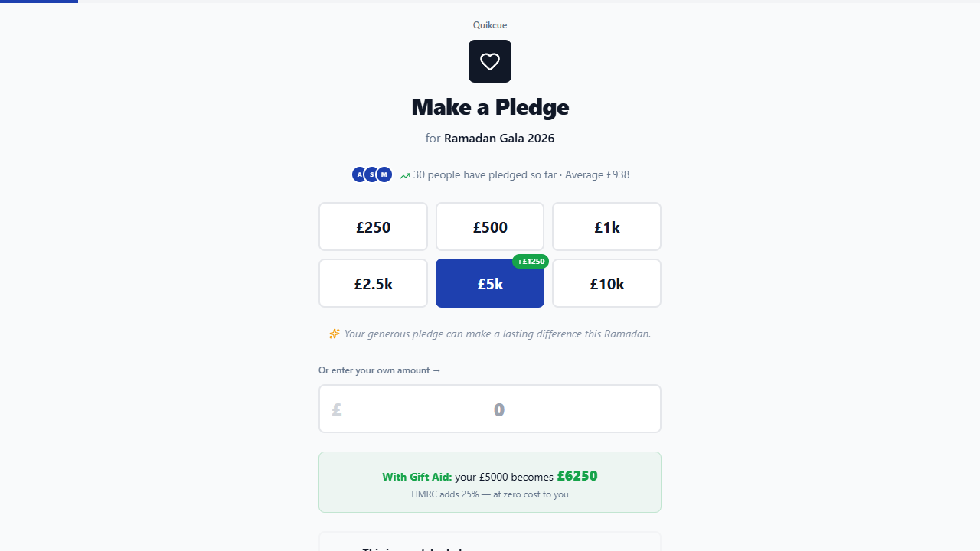Choose the £500 pledge option

point(490,227)
